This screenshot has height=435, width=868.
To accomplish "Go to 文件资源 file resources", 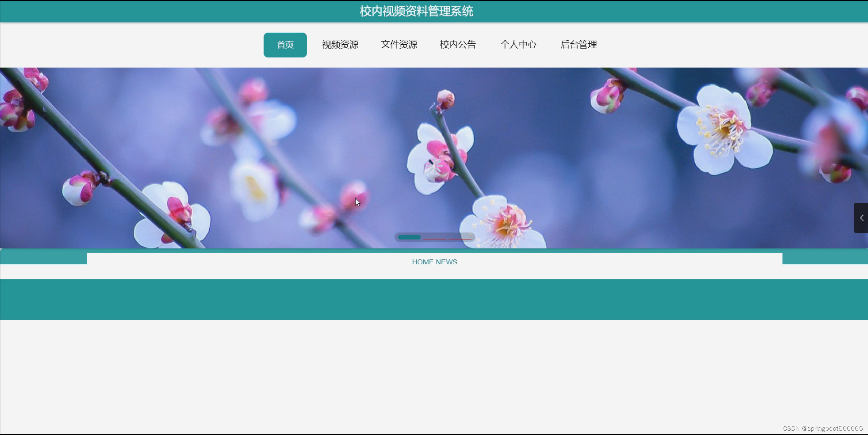I will point(399,45).
